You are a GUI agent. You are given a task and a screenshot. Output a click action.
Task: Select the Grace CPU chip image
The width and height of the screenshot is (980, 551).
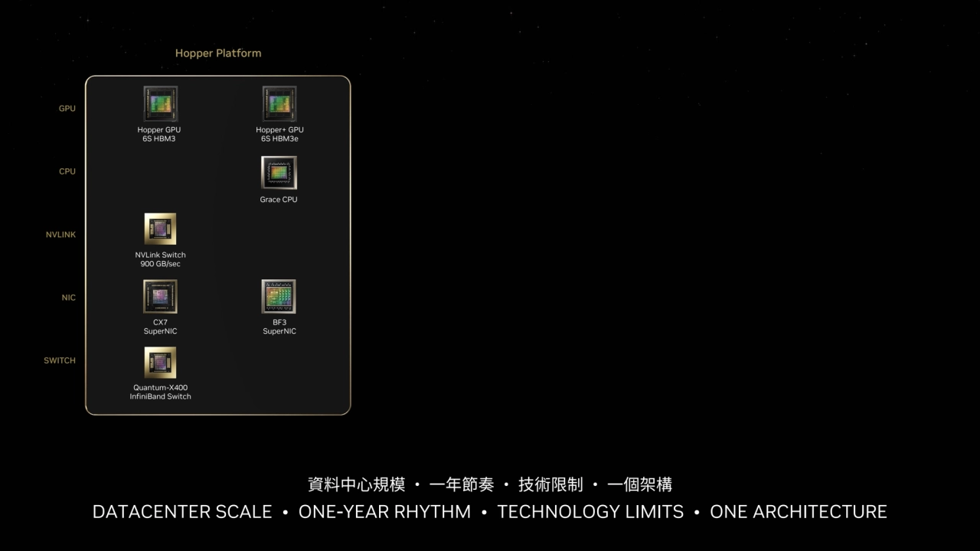tap(279, 173)
